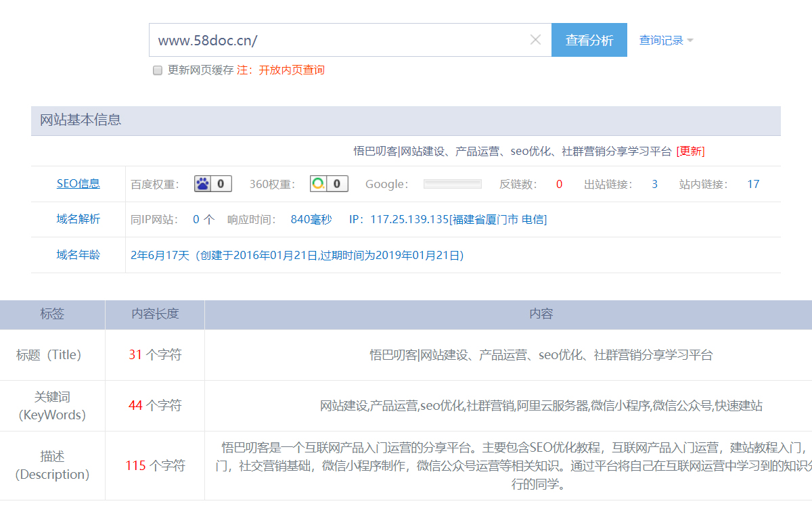
Task: Click the 内容 column header
Action: 541,314
